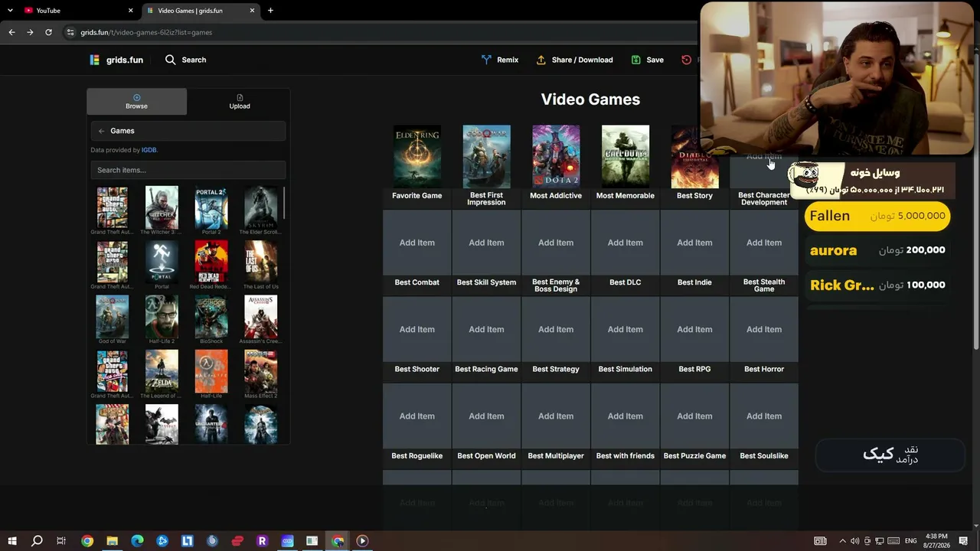Click the grids.fun address bar URL
980x551 pixels.
pos(146,32)
